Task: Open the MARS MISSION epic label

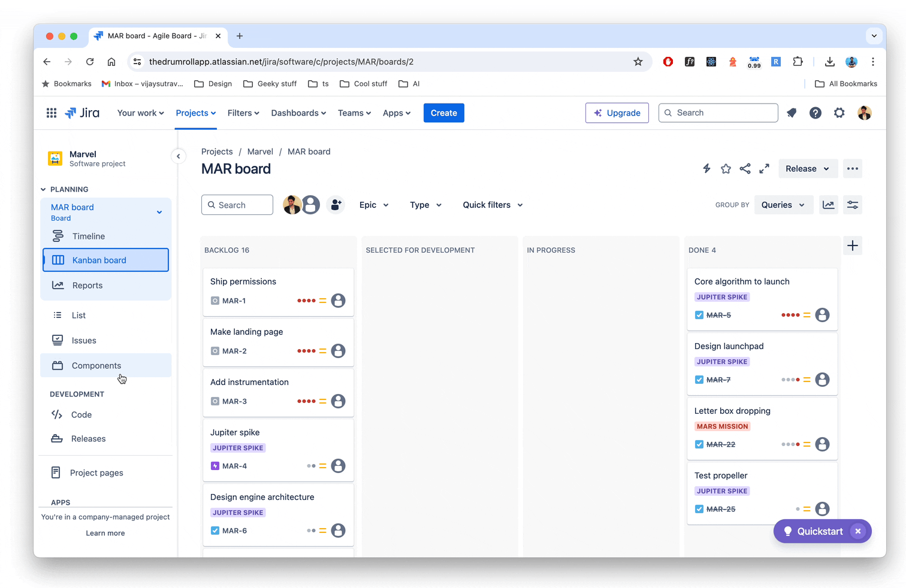Action: point(723,426)
